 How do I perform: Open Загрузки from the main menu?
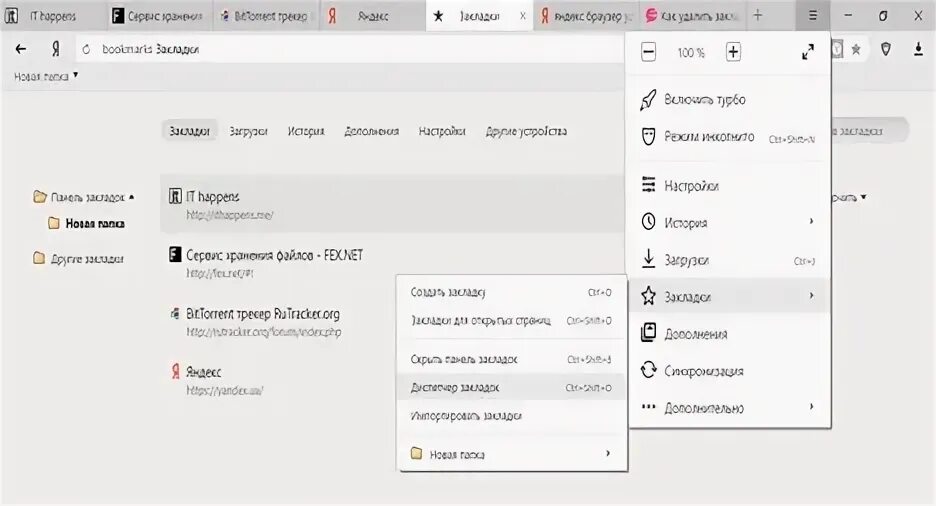[x=729, y=260]
